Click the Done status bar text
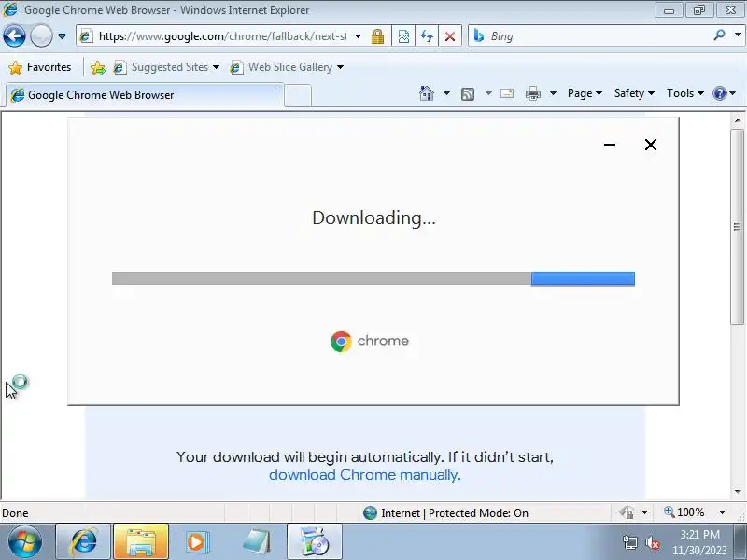This screenshot has width=747, height=560. point(15,512)
